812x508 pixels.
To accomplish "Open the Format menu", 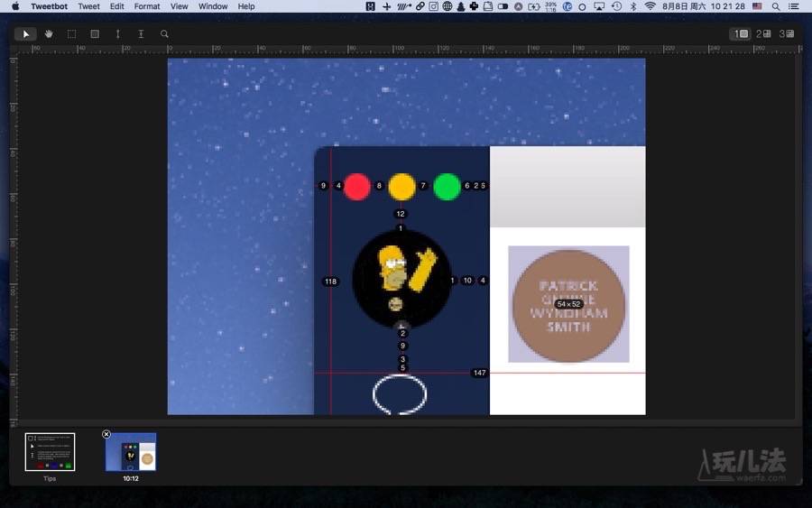I will 147,6.
